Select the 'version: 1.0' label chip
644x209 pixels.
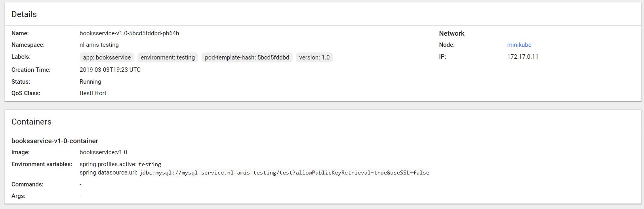(x=314, y=58)
